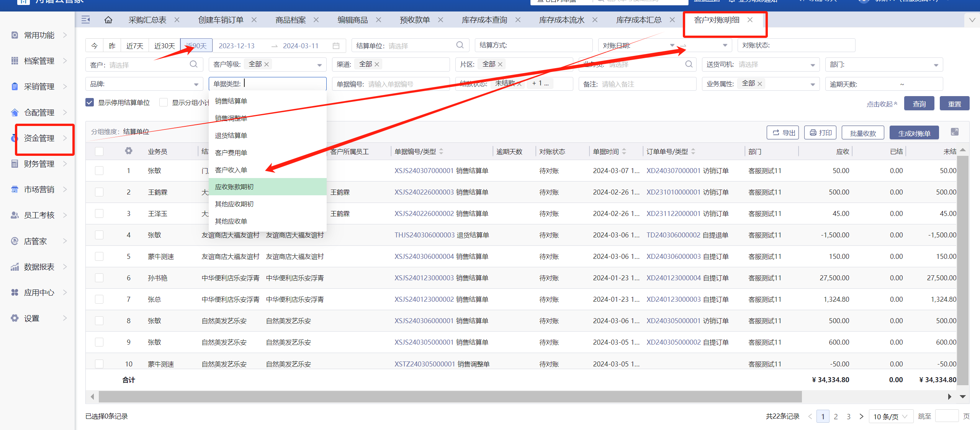The width and height of the screenshot is (980, 430).
Task: Choose 应收账款期初 from dropdown list
Action: click(234, 187)
